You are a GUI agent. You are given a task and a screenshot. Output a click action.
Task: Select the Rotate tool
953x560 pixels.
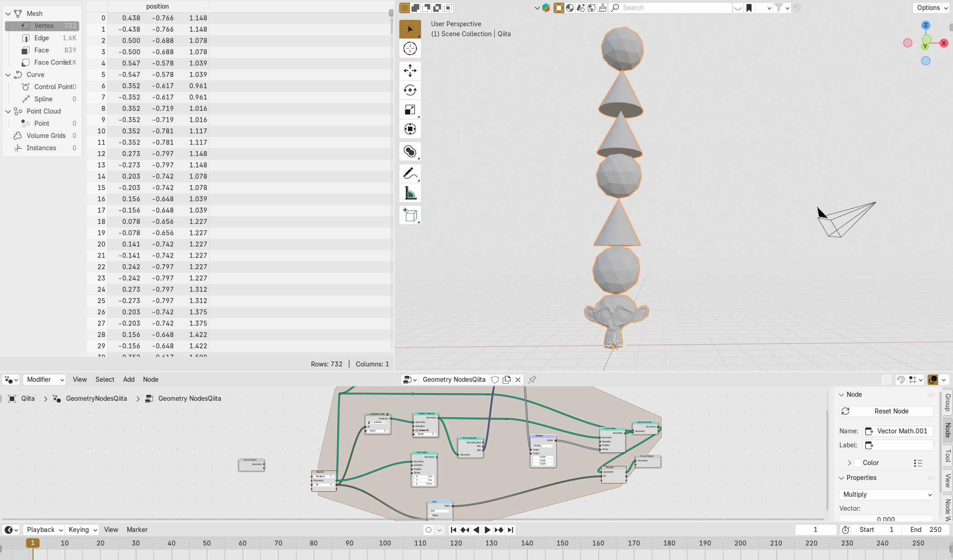coord(410,90)
